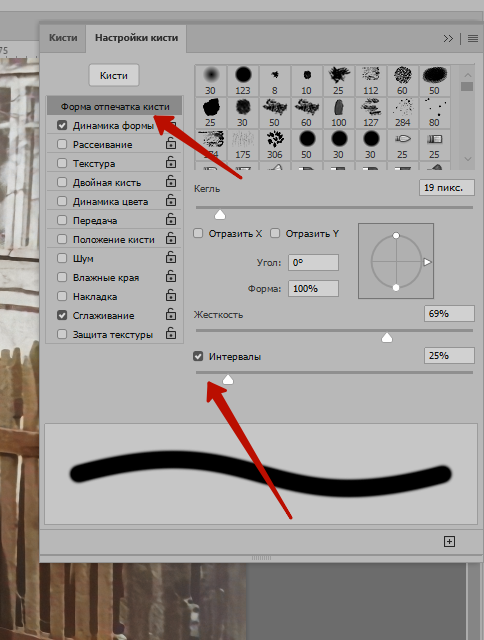
Task: Click the Жесткость slider handle
Action: click(x=387, y=337)
